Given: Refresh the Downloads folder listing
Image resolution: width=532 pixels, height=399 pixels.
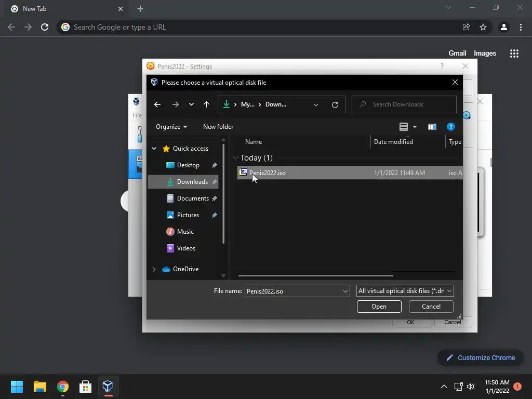Looking at the screenshot, I should tap(335, 105).
